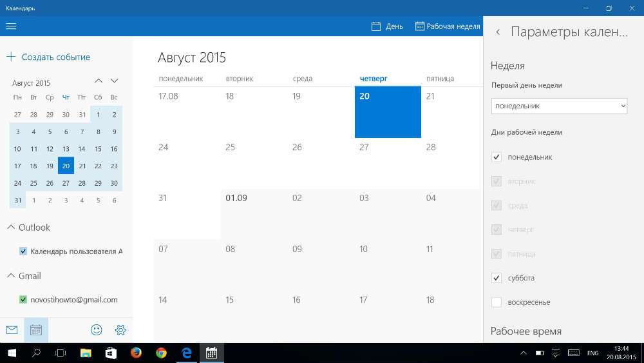Screen dimensions: 644x363
Task: Switch to the День view
Action: [387, 26]
